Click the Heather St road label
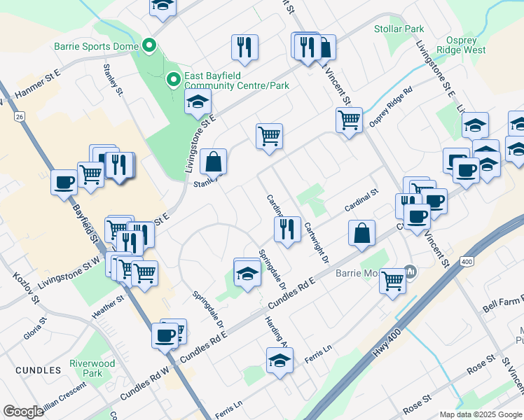The image size is (524, 420). click(108, 307)
